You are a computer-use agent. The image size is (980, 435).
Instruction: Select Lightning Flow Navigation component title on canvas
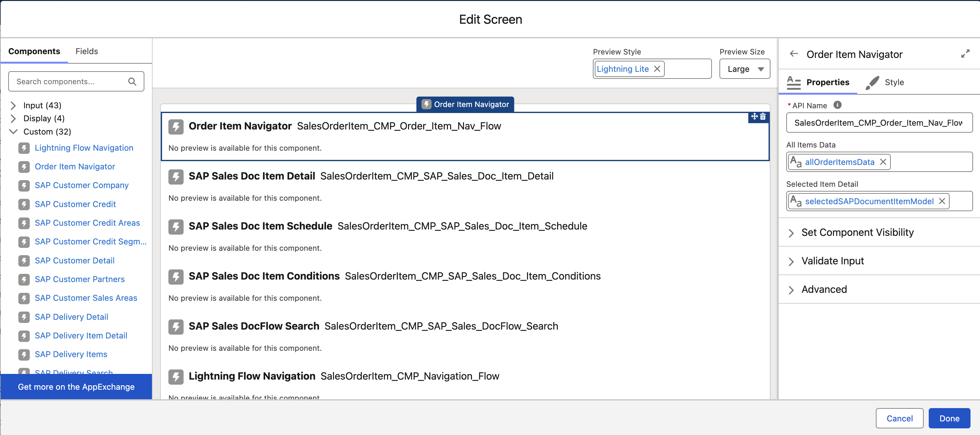[252, 376]
